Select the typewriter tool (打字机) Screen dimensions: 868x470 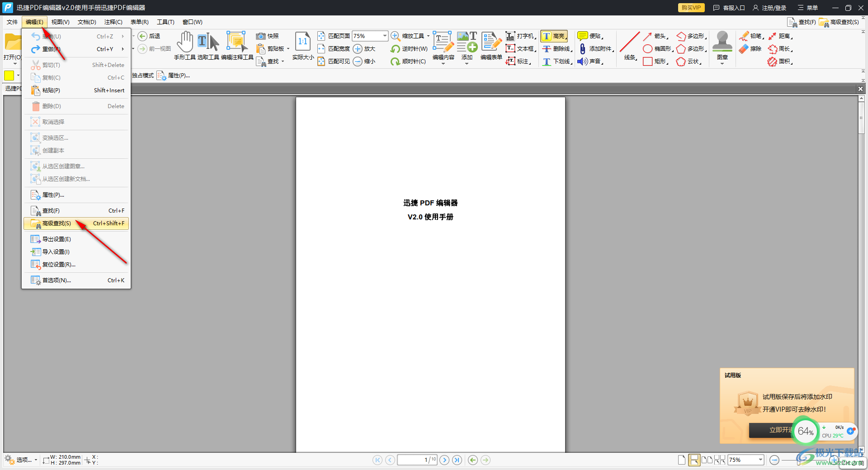pyautogui.click(x=521, y=36)
